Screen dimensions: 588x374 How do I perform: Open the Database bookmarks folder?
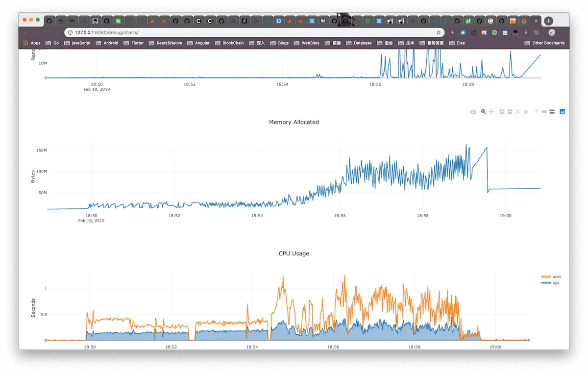coord(359,43)
